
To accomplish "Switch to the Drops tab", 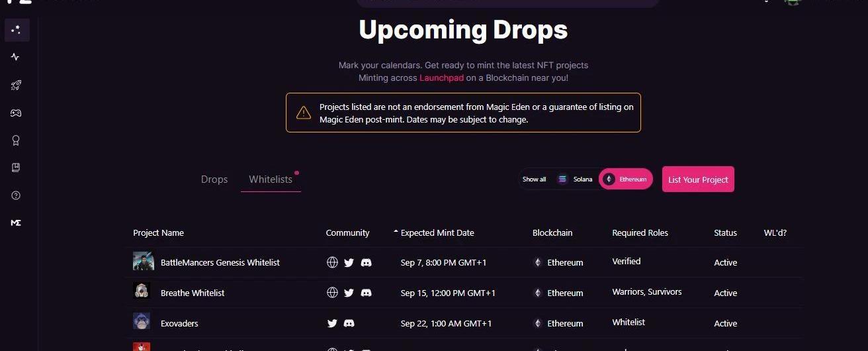I will (x=214, y=179).
